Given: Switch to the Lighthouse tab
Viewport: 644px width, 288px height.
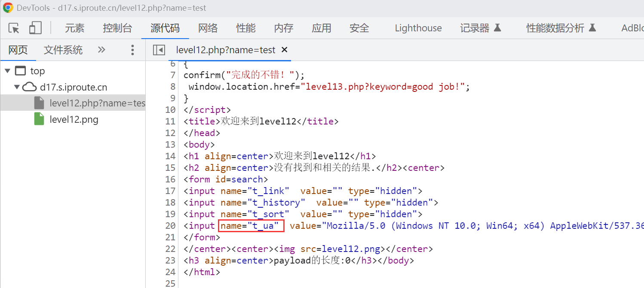Looking at the screenshot, I should 418,28.
